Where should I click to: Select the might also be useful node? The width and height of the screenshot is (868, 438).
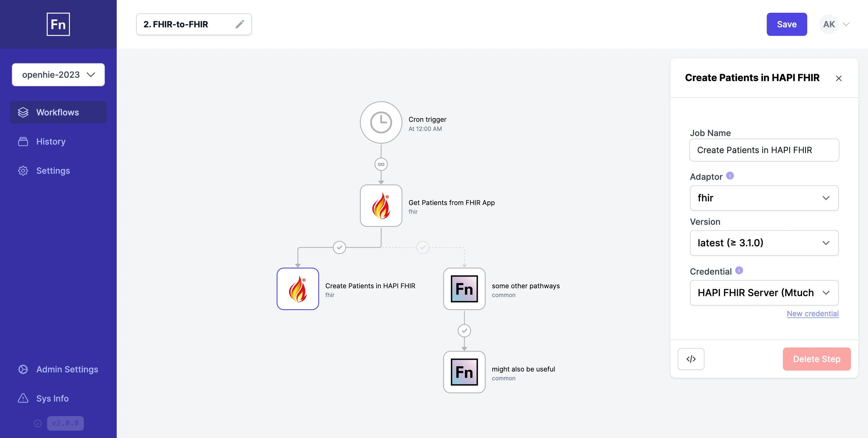(x=464, y=372)
